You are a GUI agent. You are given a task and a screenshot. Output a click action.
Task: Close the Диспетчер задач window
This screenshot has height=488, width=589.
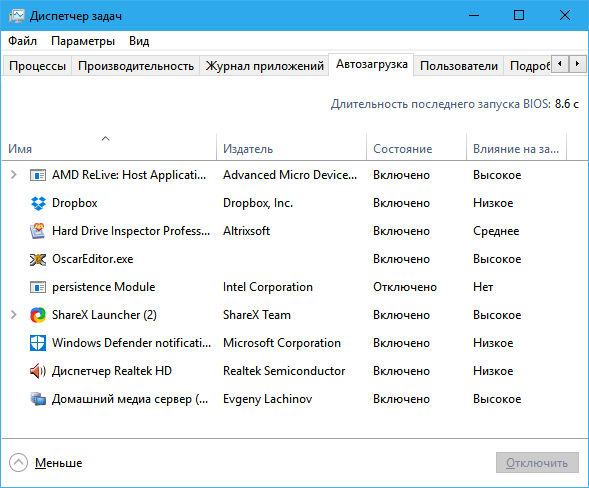565,15
